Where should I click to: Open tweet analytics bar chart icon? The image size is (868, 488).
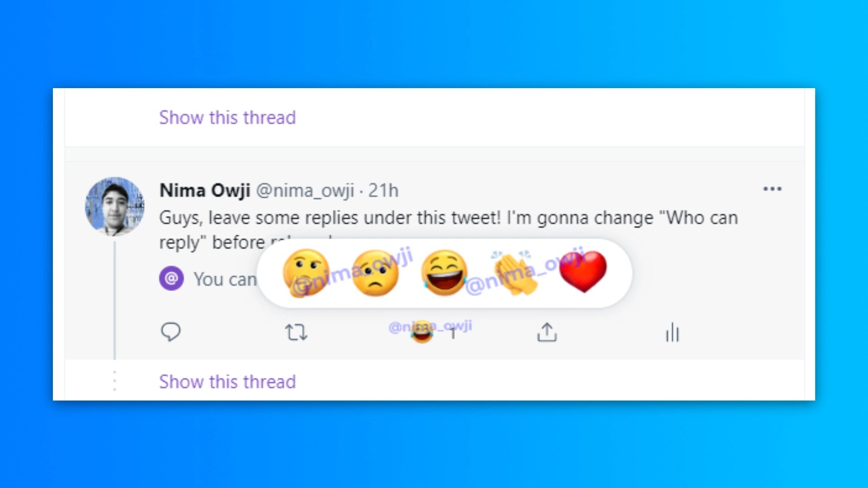tap(672, 333)
